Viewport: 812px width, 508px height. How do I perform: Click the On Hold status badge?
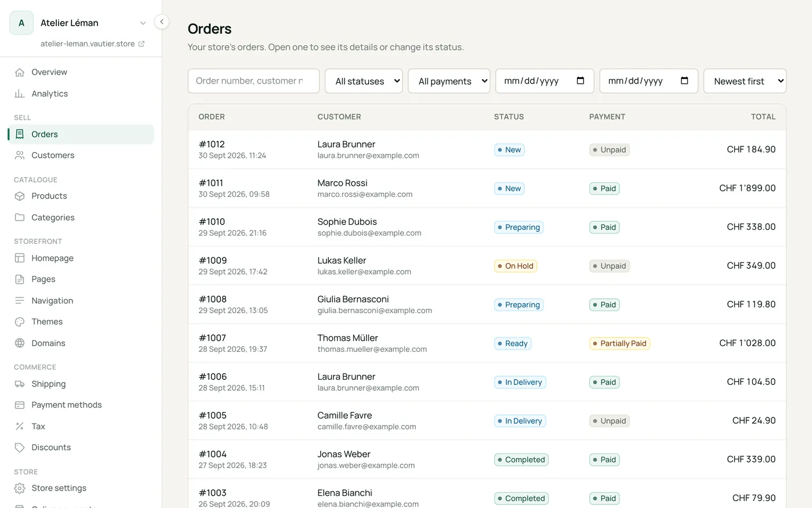click(x=516, y=266)
